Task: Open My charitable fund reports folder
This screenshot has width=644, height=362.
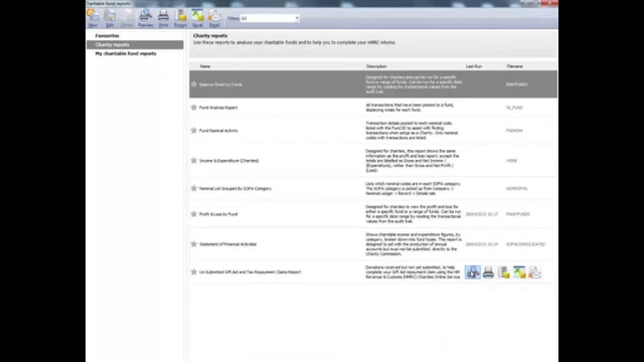Action: tap(126, 53)
